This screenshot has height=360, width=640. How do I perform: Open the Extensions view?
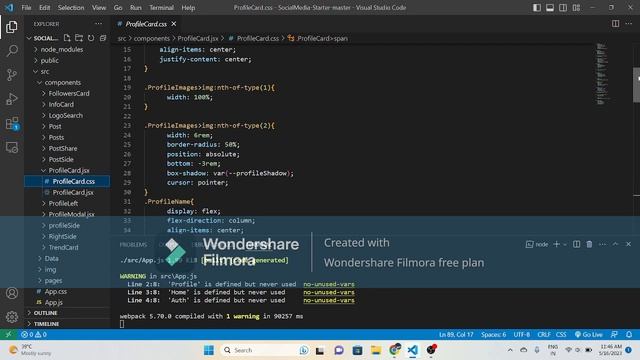point(12,123)
